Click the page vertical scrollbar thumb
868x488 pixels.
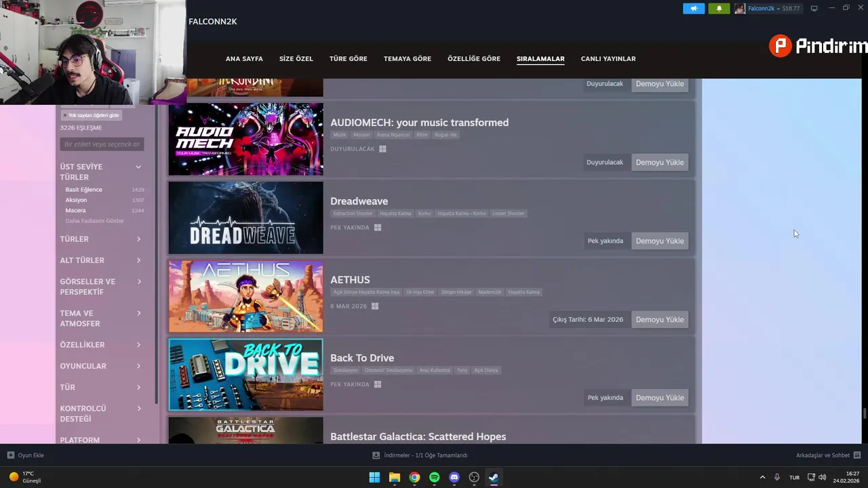(865, 414)
